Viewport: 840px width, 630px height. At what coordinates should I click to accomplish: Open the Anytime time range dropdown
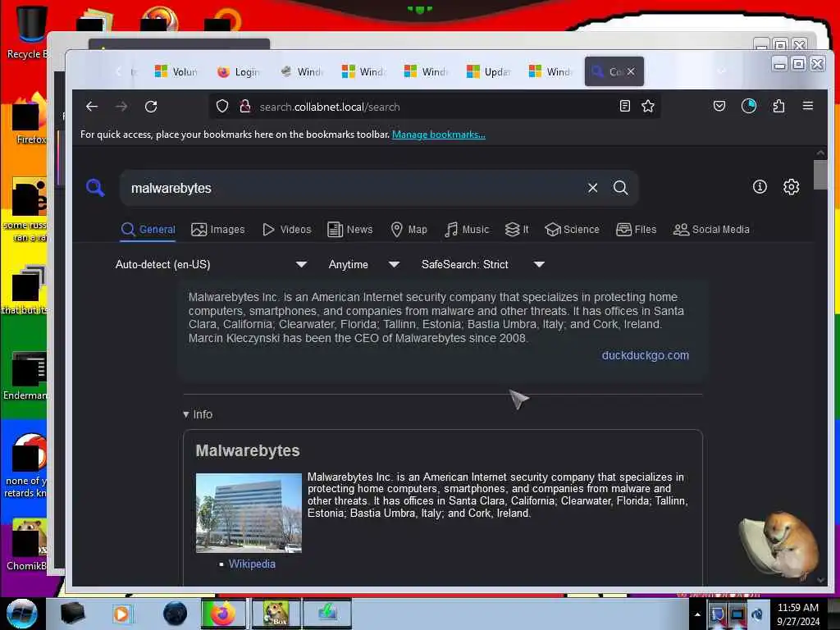click(x=363, y=264)
